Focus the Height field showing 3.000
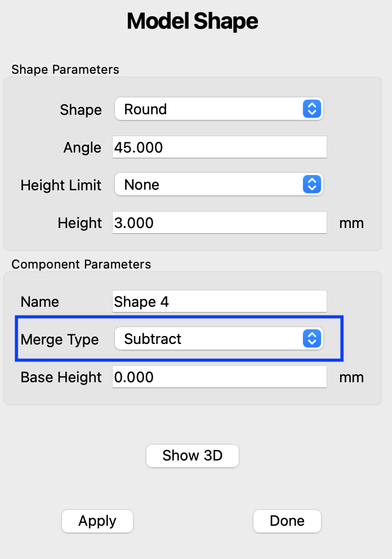Image resolution: width=392 pixels, height=559 pixels. 219,223
